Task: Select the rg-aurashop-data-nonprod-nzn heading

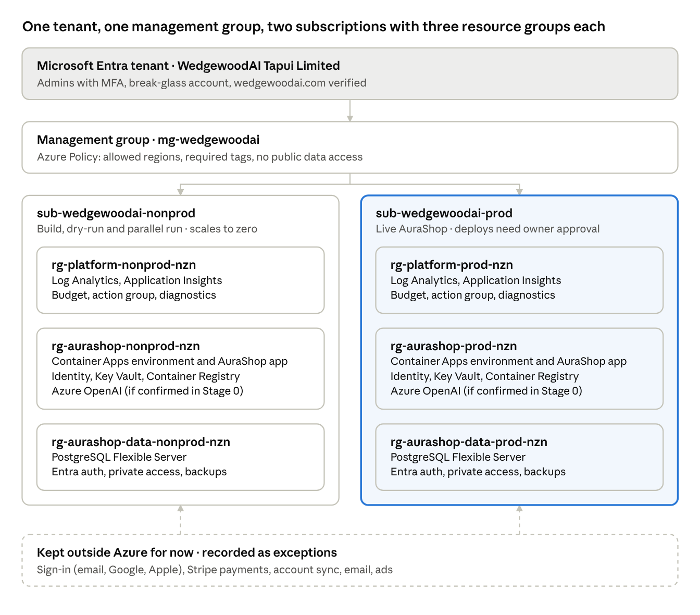Action: [x=141, y=442]
